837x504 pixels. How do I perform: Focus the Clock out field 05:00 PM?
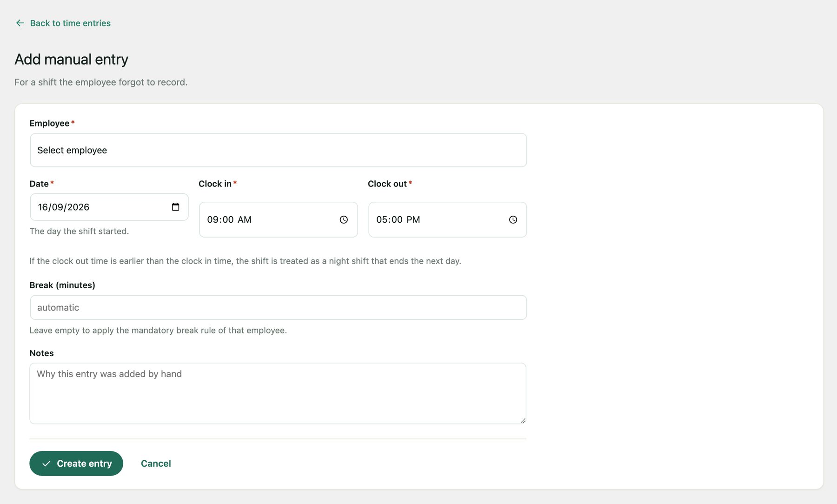click(x=447, y=219)
